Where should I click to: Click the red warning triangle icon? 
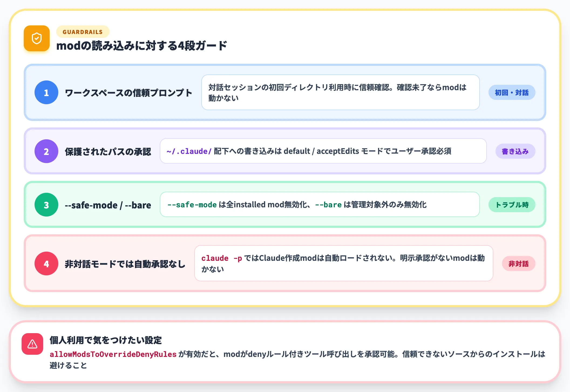click(32, 344)
